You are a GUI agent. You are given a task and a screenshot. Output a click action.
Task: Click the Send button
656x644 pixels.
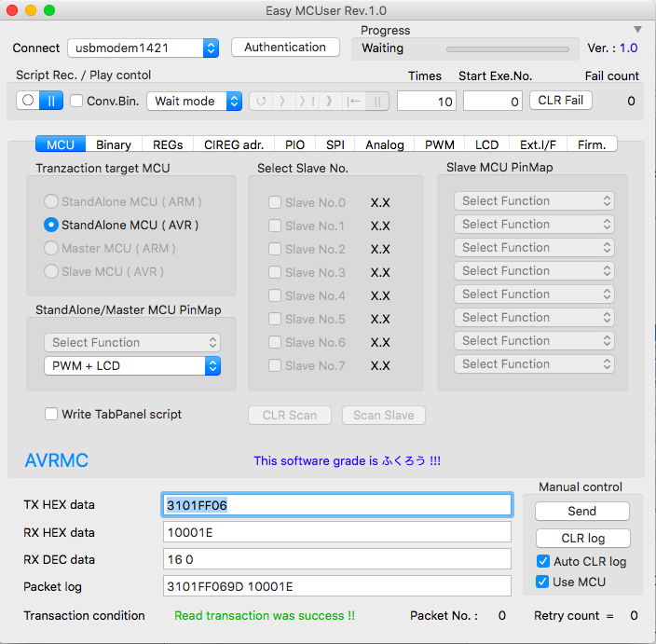point(582,512)
